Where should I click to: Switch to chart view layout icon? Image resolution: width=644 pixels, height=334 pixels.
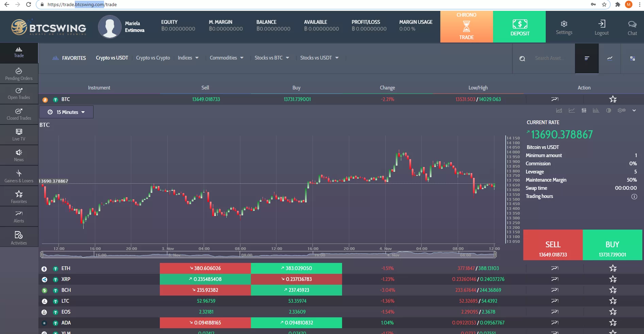(x=610, y=58)
